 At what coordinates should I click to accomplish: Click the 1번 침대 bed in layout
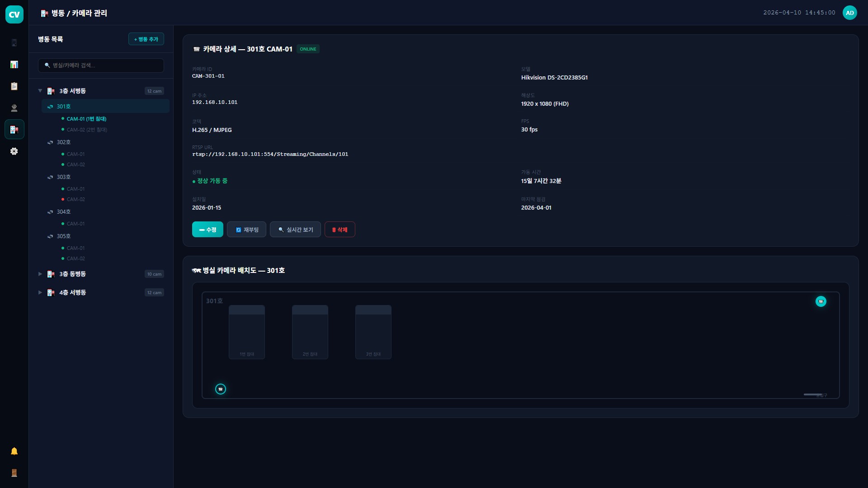(247, 332)
